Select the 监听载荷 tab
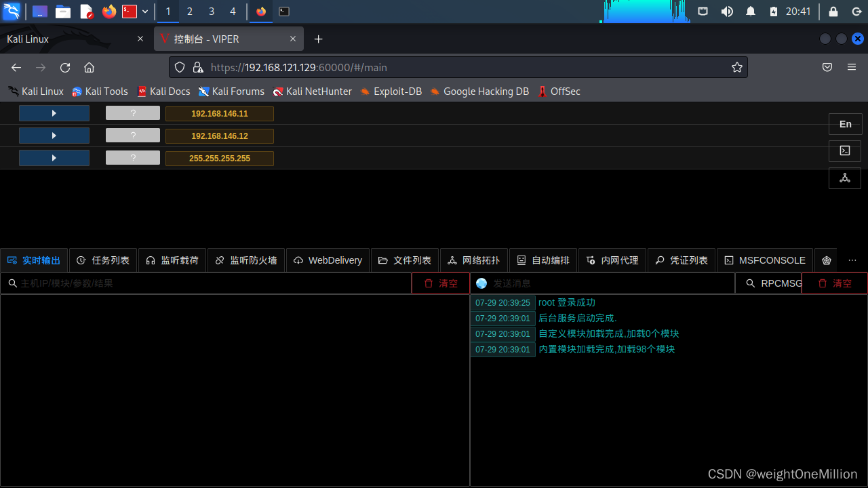The width and height of the screenshot is (868, 488). [172, 260]
